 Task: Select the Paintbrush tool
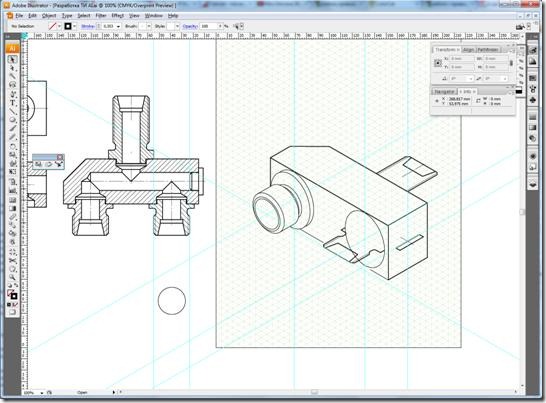[x=13, y=129]
